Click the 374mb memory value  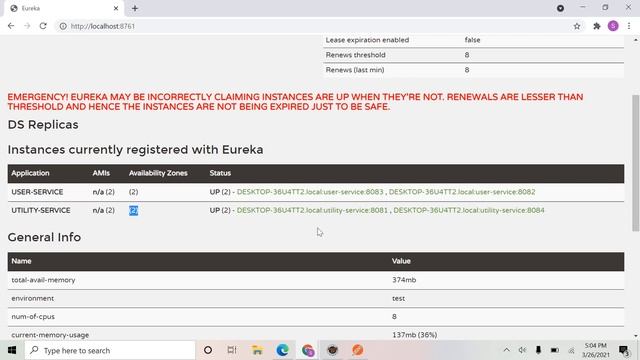click(x=404, y=280)
